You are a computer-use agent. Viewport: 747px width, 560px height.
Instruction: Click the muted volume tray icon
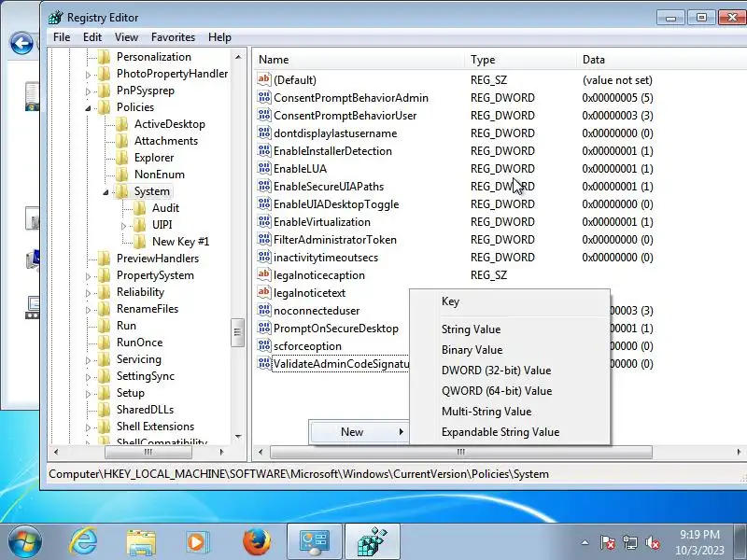pyautogui.click(x=652, y=542)
